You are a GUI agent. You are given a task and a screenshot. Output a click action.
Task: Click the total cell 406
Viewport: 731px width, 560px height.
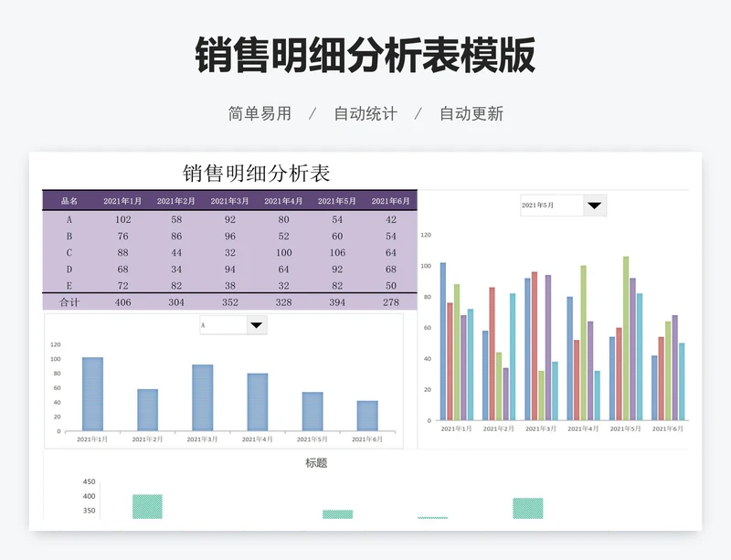(123, 302)
